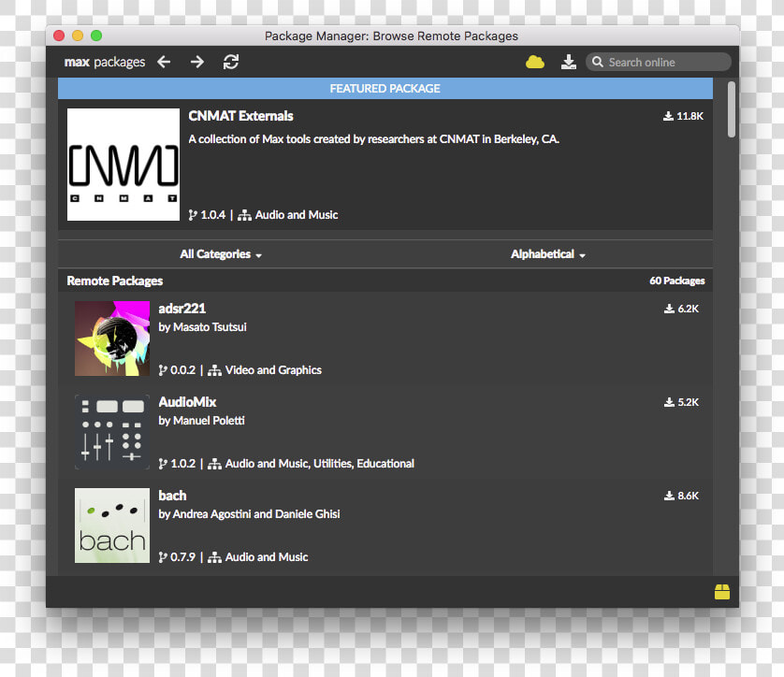This screenshot has width=784, height=677.
Task: Click the bach thumbnail image
Action: (x=112, y=526)
